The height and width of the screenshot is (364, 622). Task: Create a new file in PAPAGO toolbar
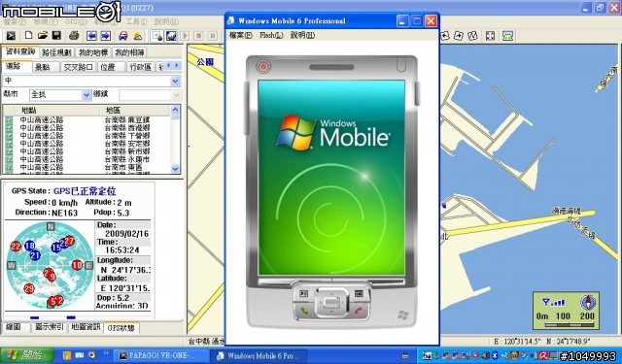click(28, 36)
